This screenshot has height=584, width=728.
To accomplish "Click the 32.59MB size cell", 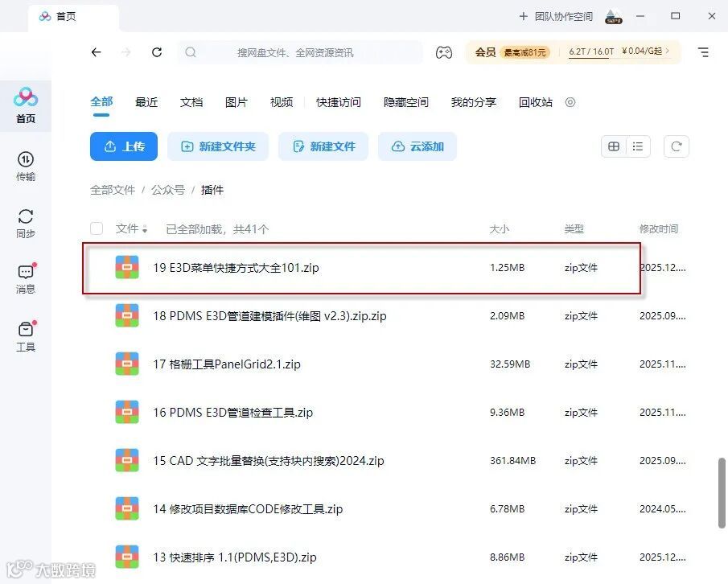I will tap(510, 364).
